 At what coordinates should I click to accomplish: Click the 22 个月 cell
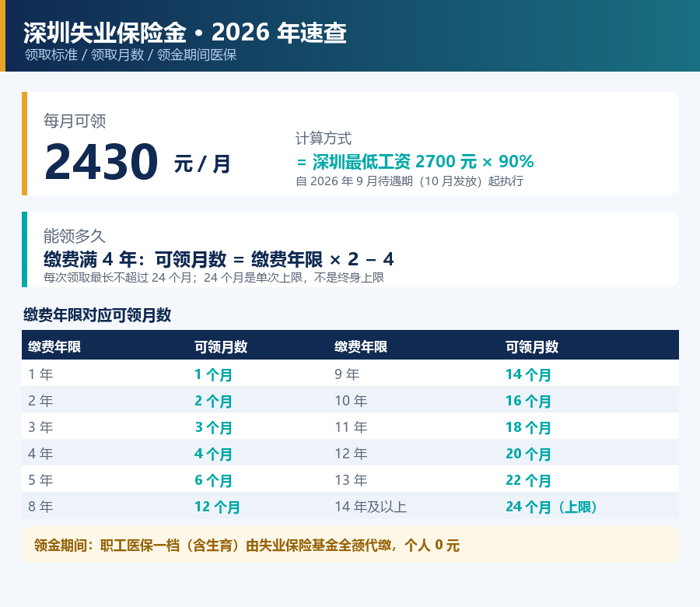point(529,480)
